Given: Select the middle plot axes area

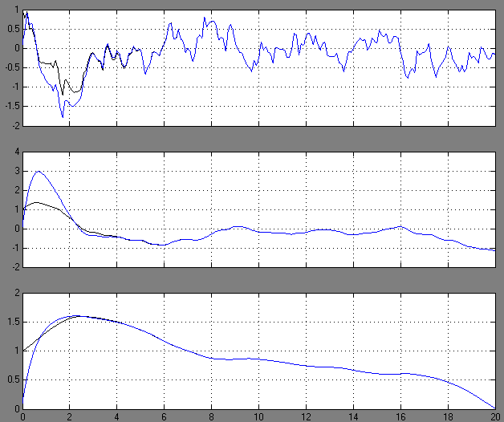Looking at the screenshot, I should pyautogui.click(x=258, y=209).
